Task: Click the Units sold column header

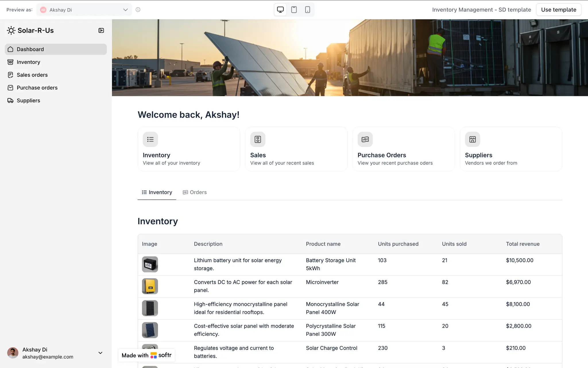Action: [454, 244]
